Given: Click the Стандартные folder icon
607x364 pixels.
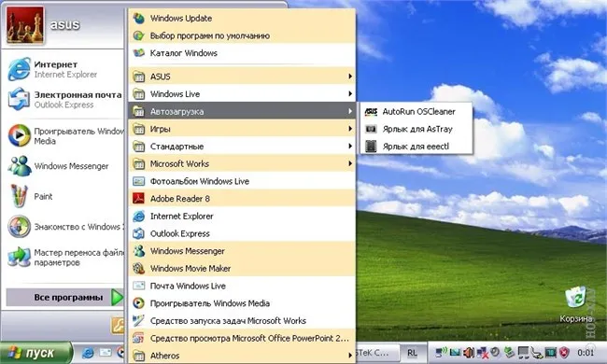Looking at the screenshot, I should (138, 147).
